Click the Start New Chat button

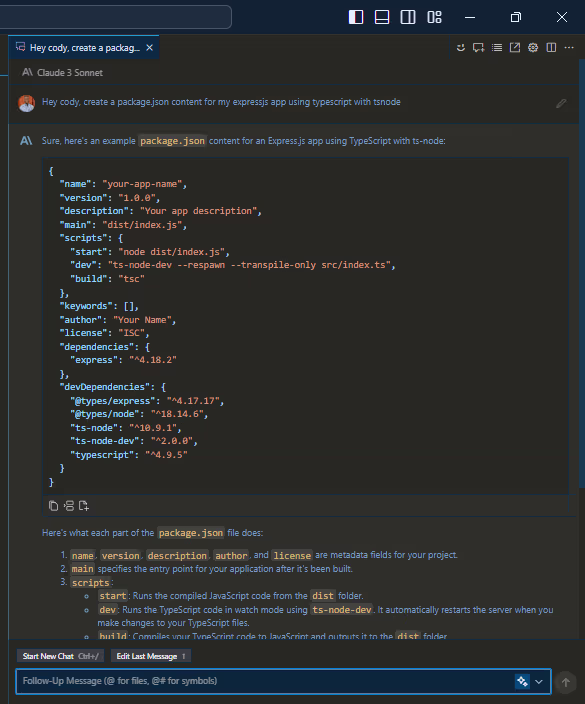60,656
